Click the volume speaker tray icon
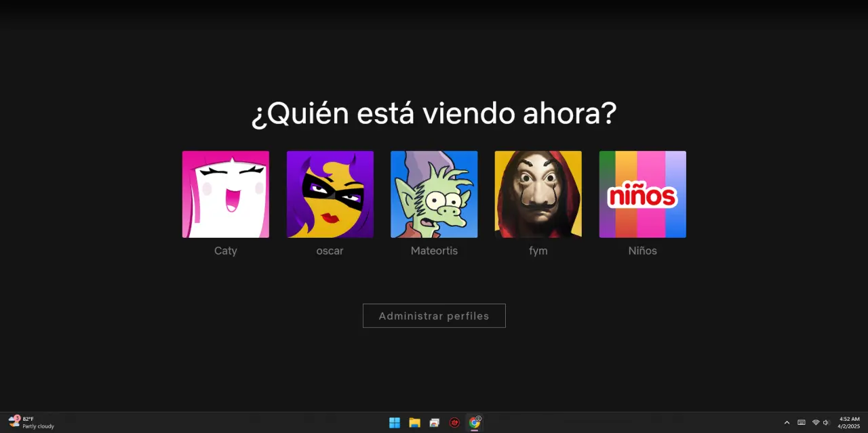 click(826, 423)
